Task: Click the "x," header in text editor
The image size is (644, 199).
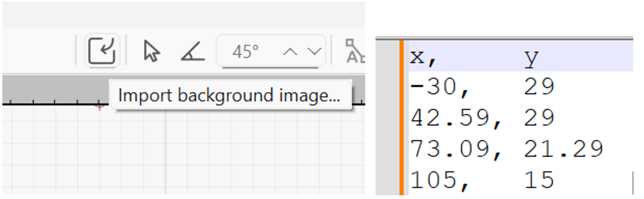Action: tap(423, 58)
